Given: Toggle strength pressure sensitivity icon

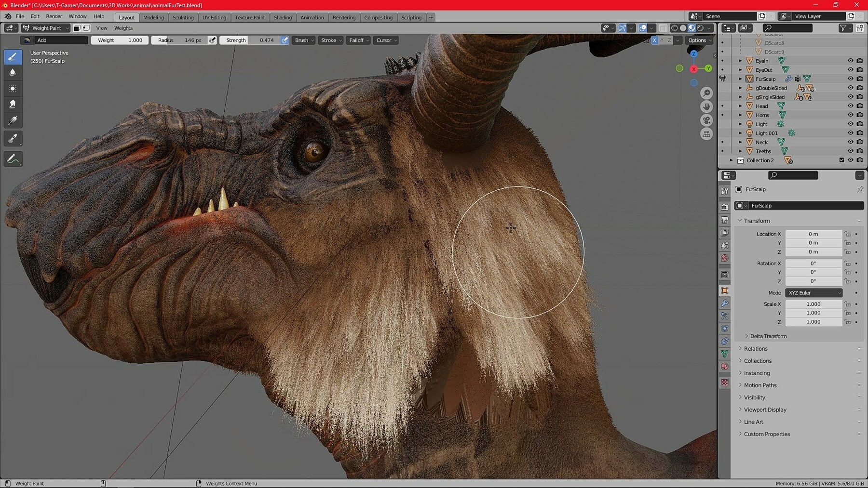Looking at the screenshot, I should click(x=285, y=40).
